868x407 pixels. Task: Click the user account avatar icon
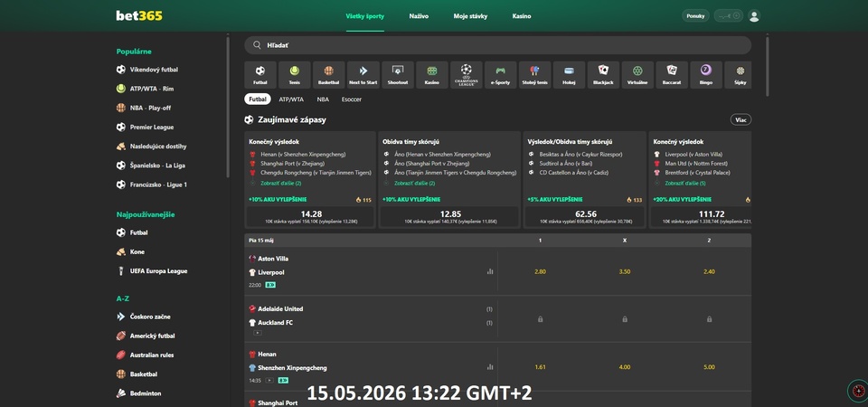click(754, 16)
